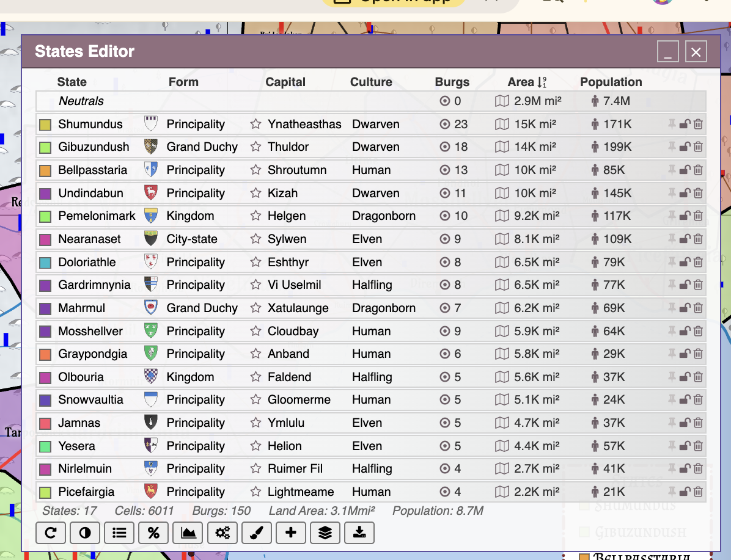Minimize the States Editor dialog
731x560 pixels.
(x=667, y=51)
